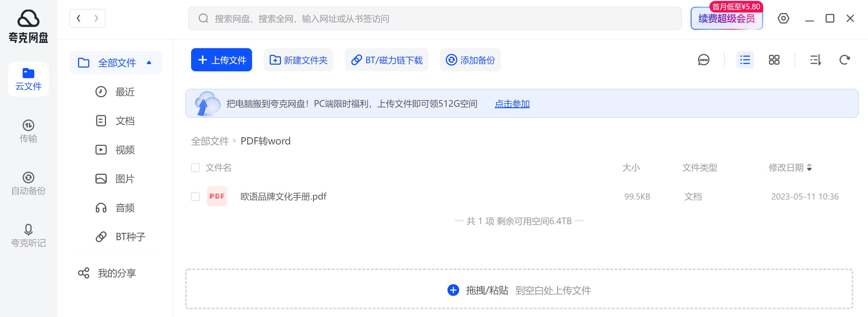868x317 pixels.
Task: Select the list view icon
Action: pyautogui.click(x=745, y=60)
